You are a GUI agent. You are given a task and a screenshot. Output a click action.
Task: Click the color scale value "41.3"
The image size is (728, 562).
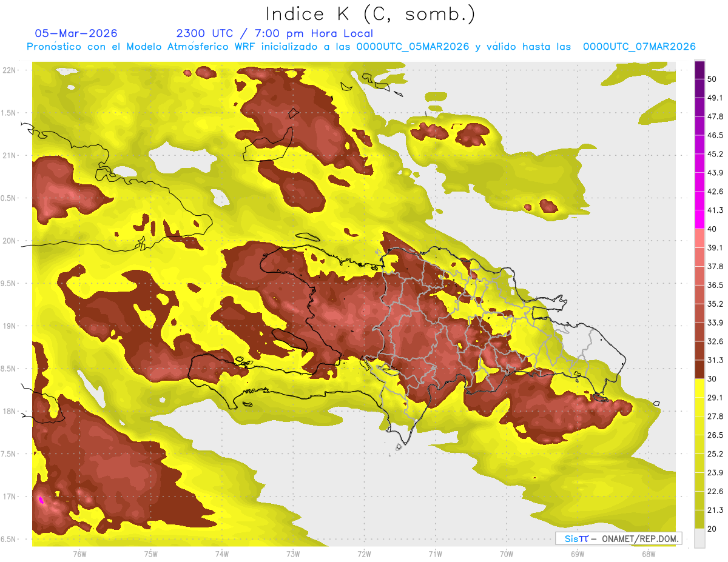[715, 210]
